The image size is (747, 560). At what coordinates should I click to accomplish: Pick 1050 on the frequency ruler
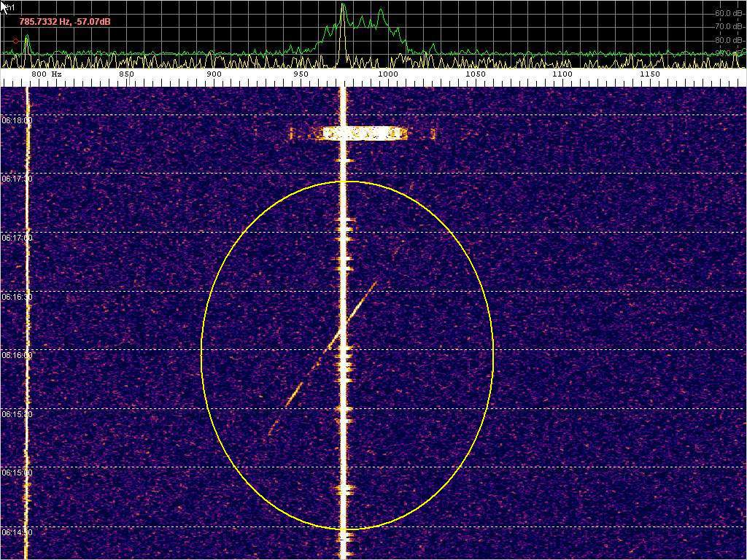point(475,74)
